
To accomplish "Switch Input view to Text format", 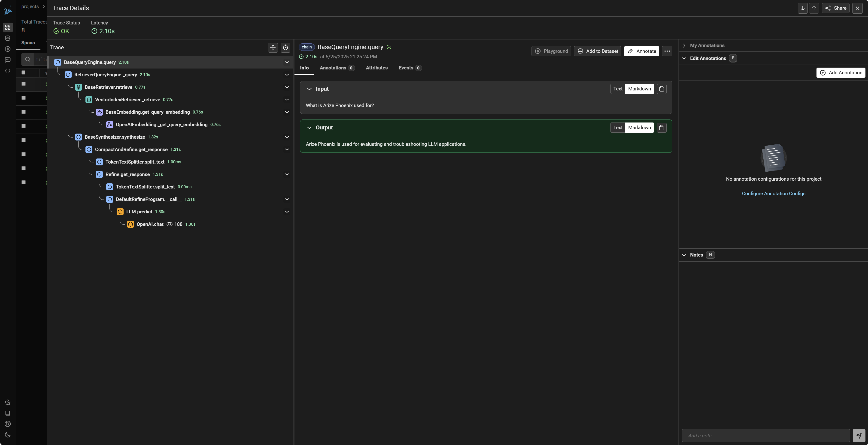I will coord(618,89).
